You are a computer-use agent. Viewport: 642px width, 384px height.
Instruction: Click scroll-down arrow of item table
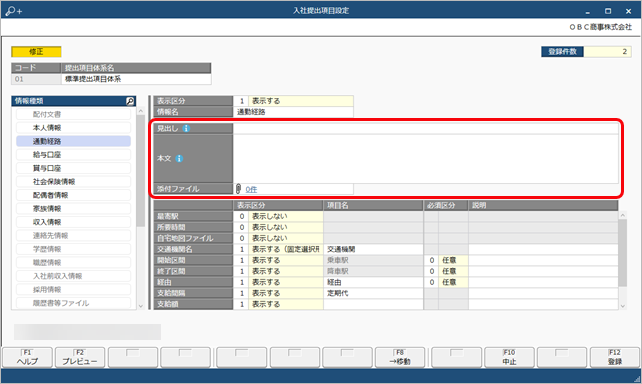pos(623,306)
